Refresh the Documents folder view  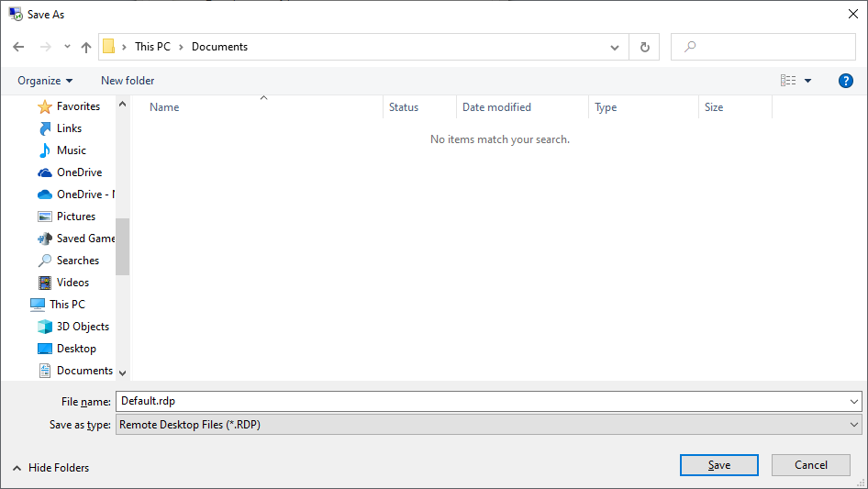click(x=644, y=47)
